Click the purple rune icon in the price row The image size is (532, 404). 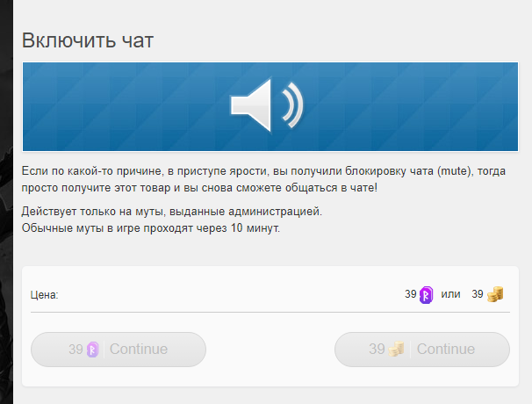coord(426,295)
